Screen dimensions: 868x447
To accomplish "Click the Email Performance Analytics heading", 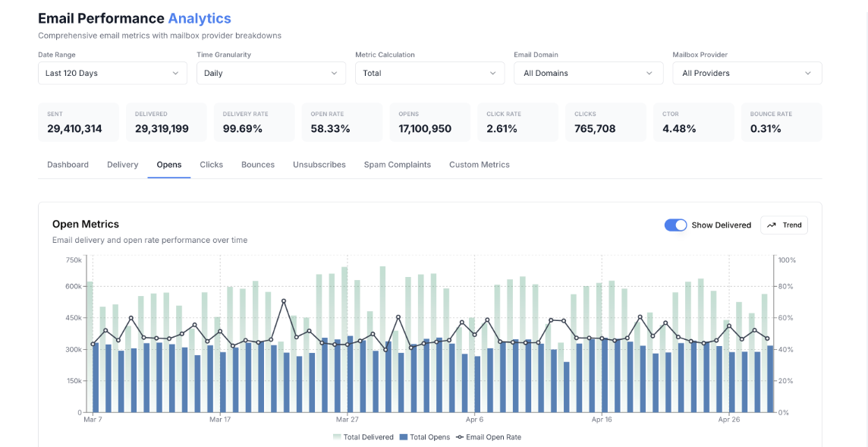I will click(x=134, y=18).
